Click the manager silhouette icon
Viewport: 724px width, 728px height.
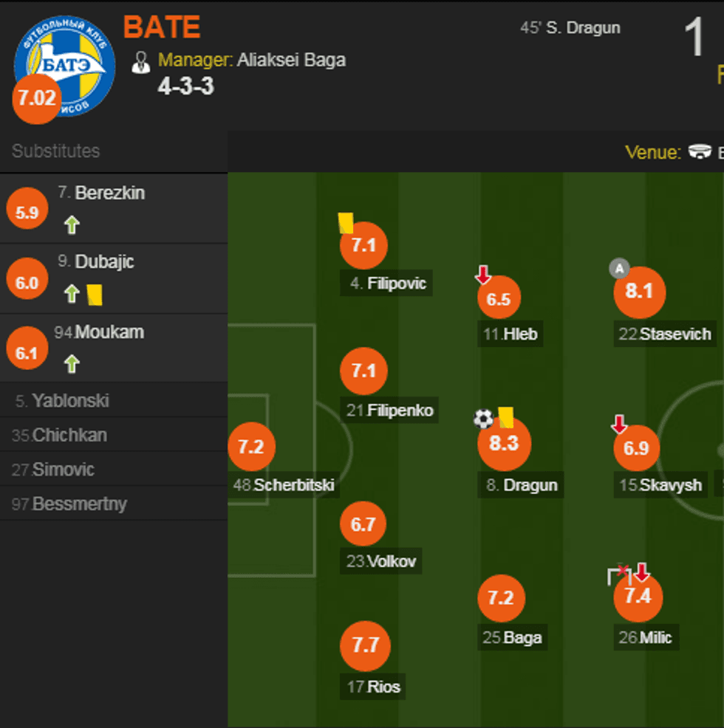(140, 62)
